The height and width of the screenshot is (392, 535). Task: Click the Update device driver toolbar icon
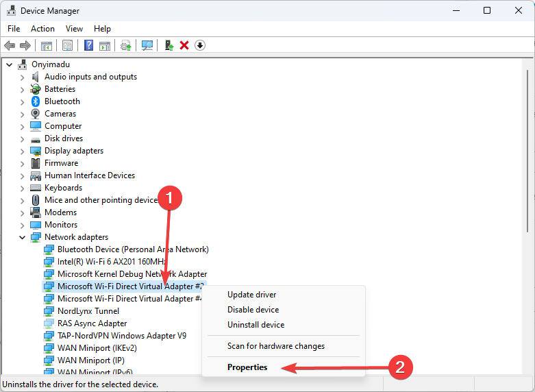pyautogui.click(x=169, y=45)
